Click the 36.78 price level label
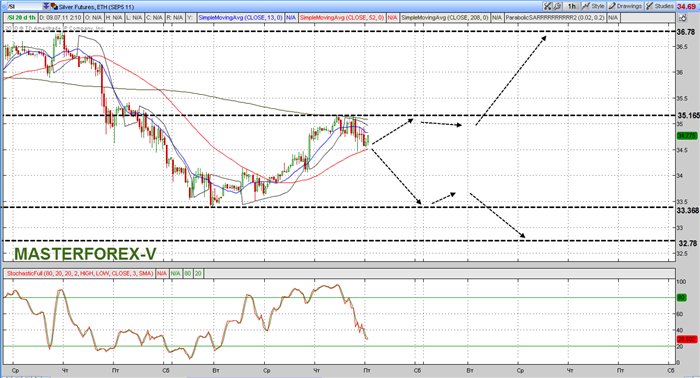 click(686, 32)
